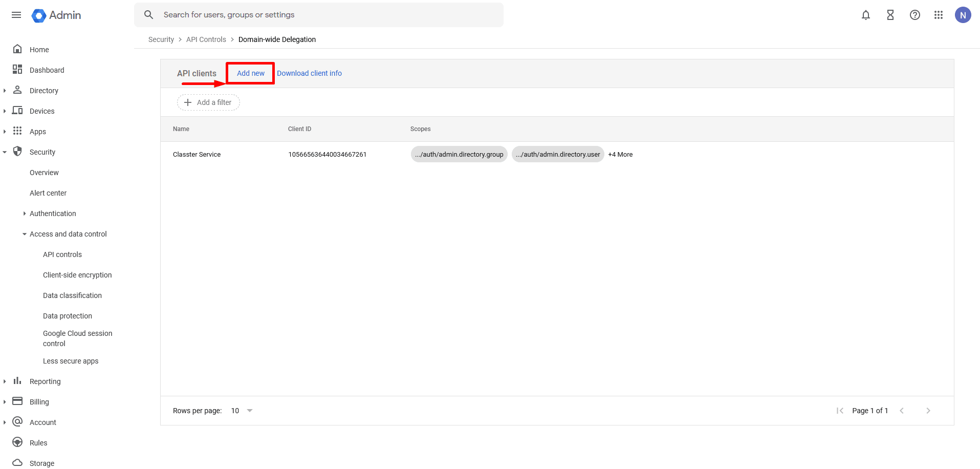Click the Dashboard icon in sidebar
This screenshot has height=469, width=980.
17,70
